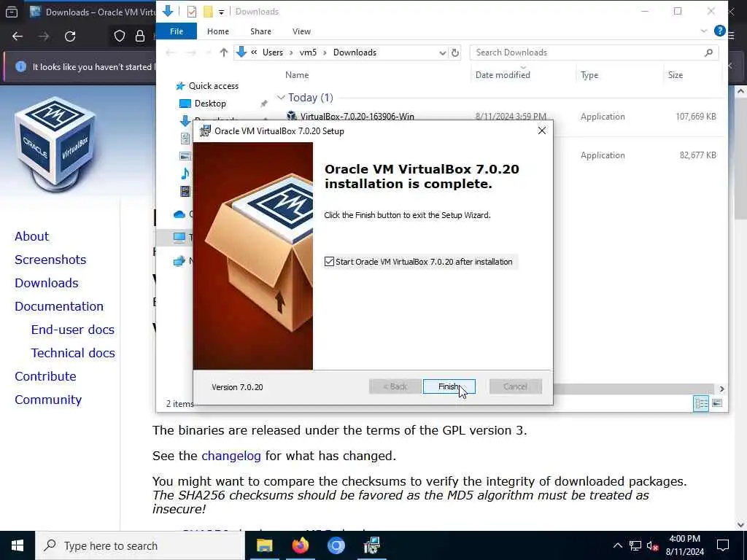Open the View ribbon tab
747x560 pixels.
(x=301, y=31)
